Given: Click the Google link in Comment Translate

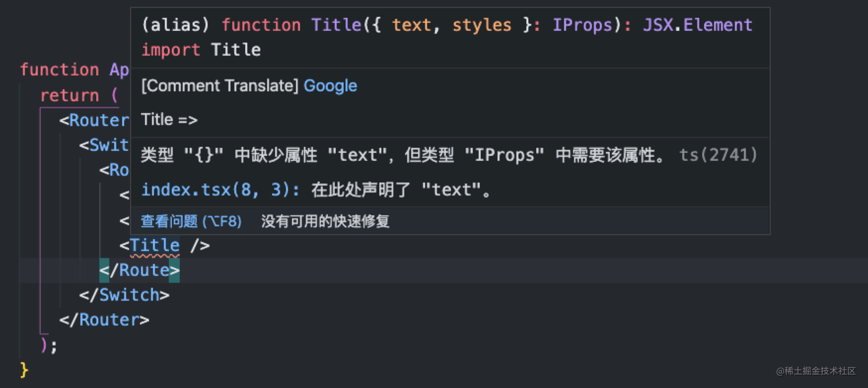Looking at the screenshot, I should point(330,86).
